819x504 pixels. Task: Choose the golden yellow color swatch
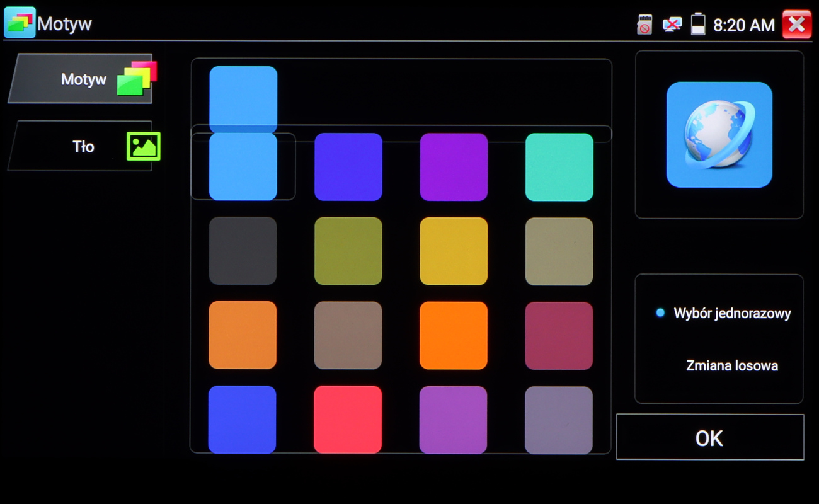click(454, 251)
